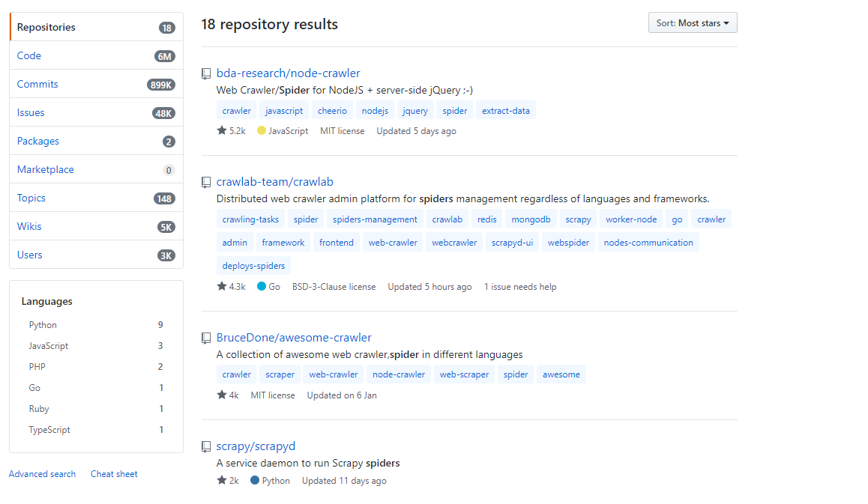Open the Cheat sheet link
Viewport: 868px width, 504px height.
[114, 474]
